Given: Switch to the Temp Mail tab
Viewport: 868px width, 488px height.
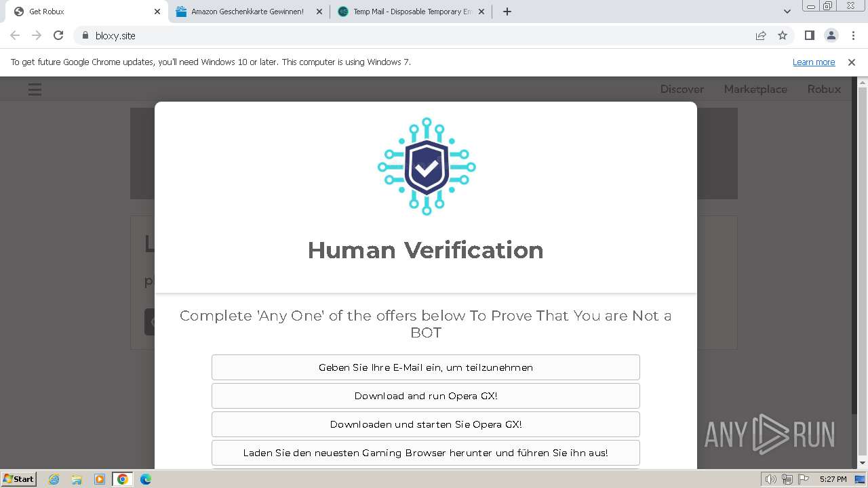Looking at the screenshot, I should tap(410, 12).
